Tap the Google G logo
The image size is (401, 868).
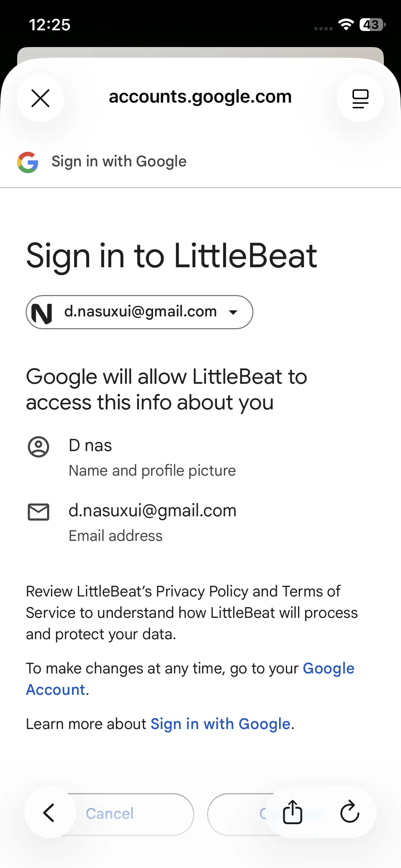pos(28,162)
